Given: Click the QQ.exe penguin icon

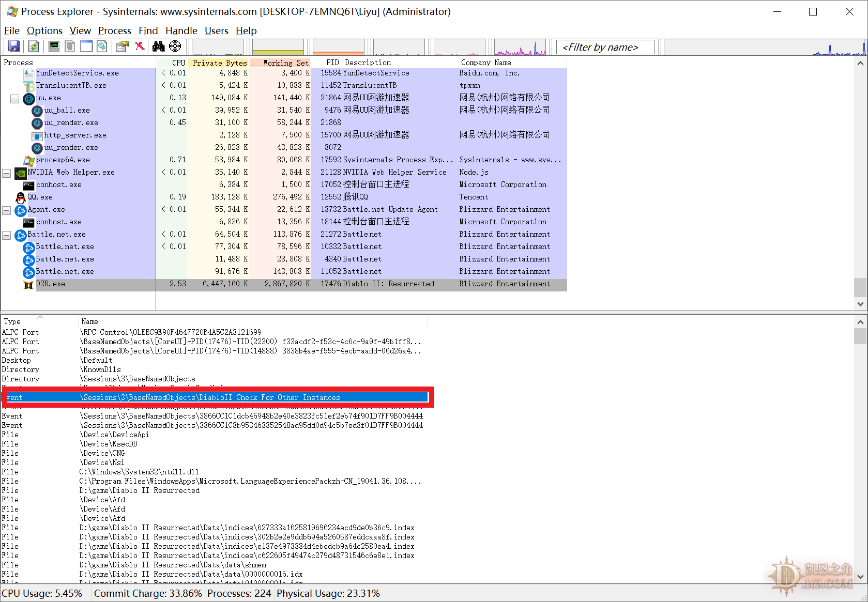Looking at the screenshot, I should (21, 198).
